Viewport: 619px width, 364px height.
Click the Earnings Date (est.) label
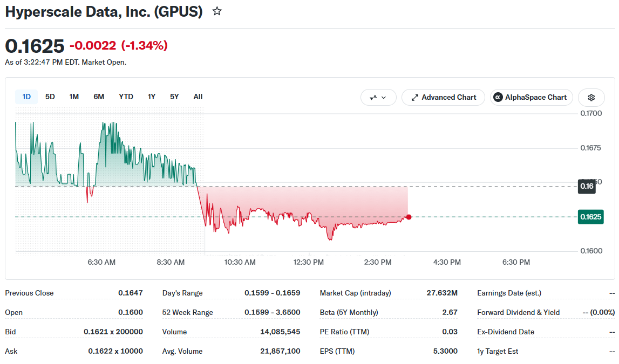pos(509,293)
